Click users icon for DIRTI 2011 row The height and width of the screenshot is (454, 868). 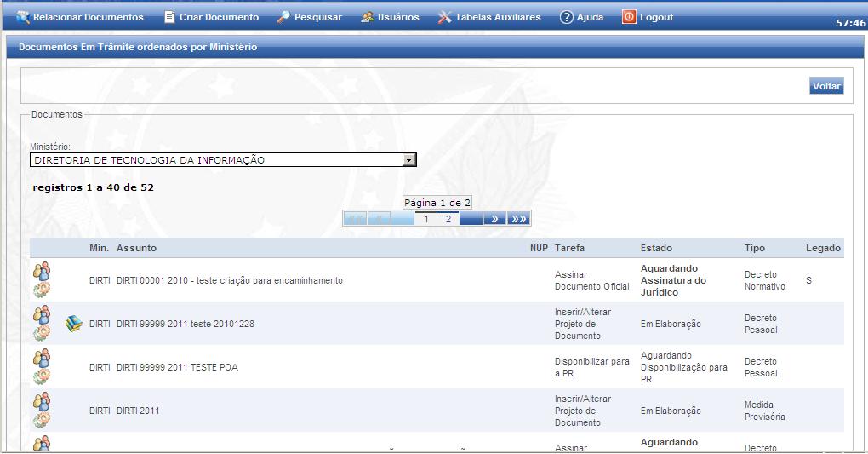tap(42, 401)
